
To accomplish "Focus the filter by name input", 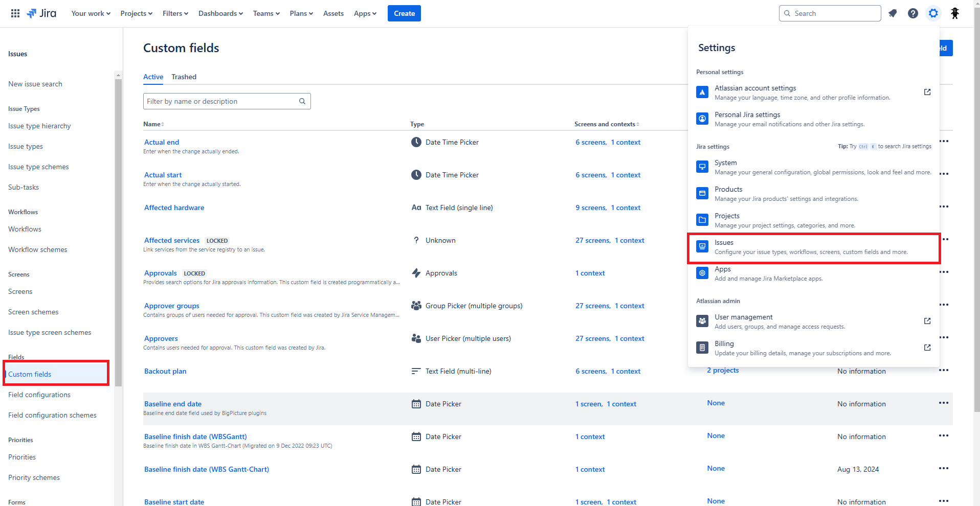I will tap(220, 101).
